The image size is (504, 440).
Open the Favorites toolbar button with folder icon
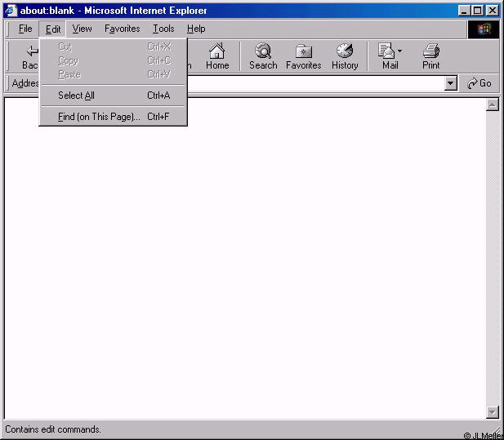coord(303,56)
